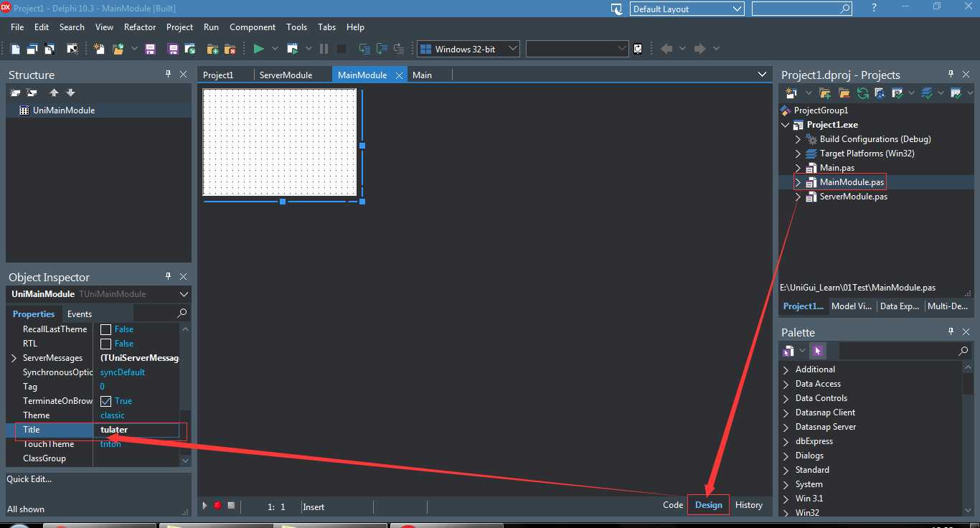
Task: Toggle the RecallLastTheme checkbox
Action: click(105, 329)
